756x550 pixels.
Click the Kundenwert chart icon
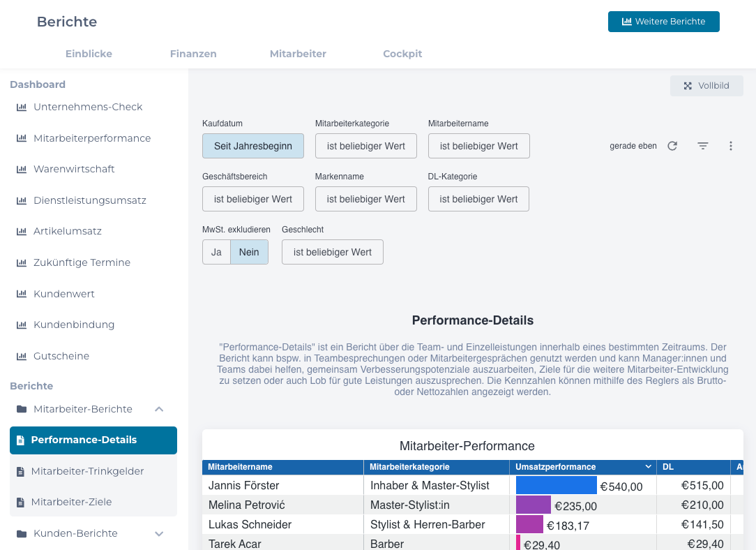coord(21,294)
